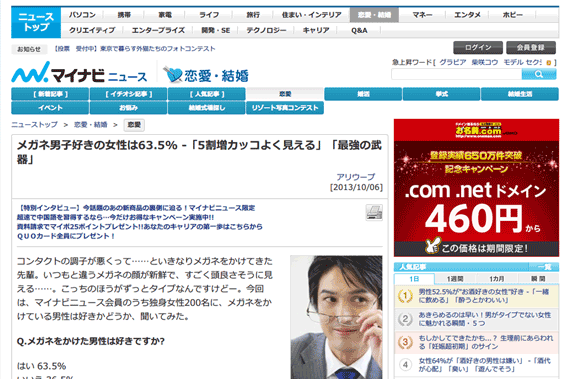Open the QUOカード全員にプレゼント link
Viewport: 570px width, 379px height.
coord(66,236)
